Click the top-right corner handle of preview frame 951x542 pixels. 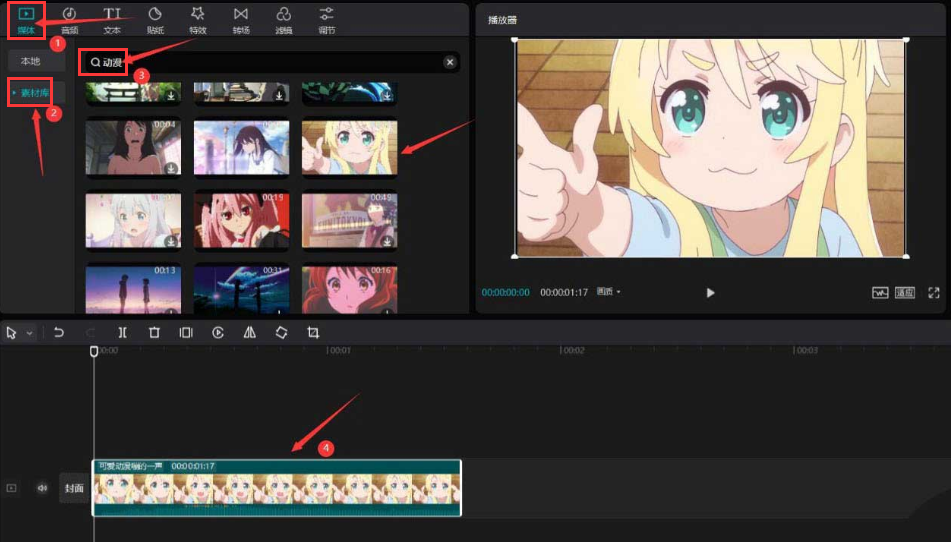coord(906,40)
